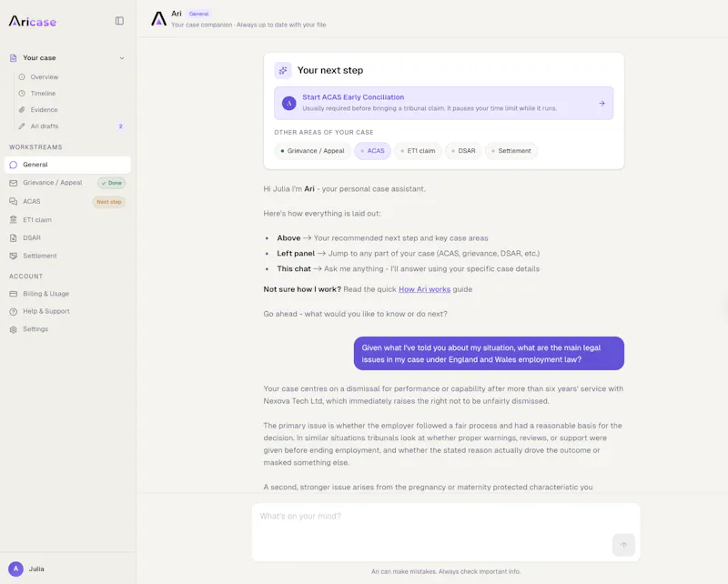The width and height of the screenshot is (728, 584).
Task: Open Settings from the sidebar
Action: tap(35, 329)
